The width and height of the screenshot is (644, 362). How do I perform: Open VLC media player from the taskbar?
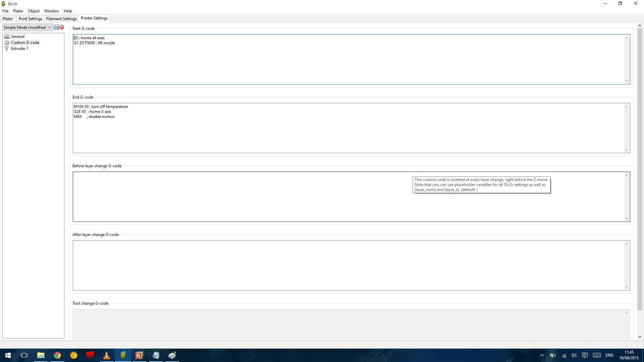point(106,355)
